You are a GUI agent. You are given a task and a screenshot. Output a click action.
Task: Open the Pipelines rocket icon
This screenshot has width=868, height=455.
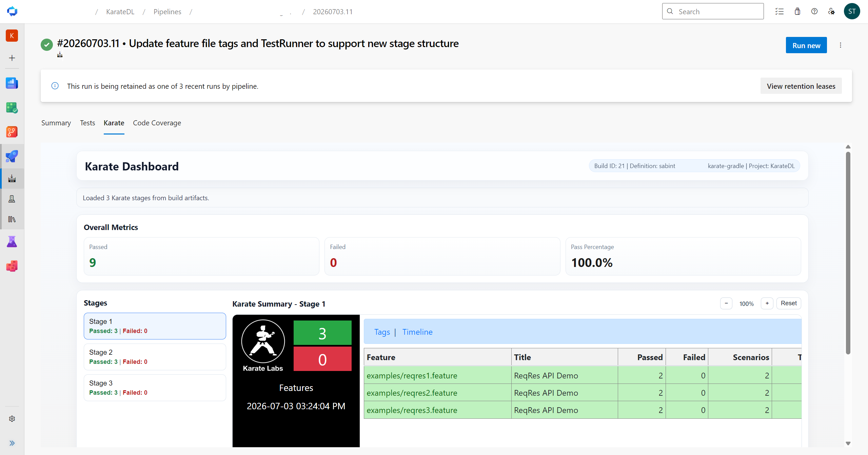(12, 156)
